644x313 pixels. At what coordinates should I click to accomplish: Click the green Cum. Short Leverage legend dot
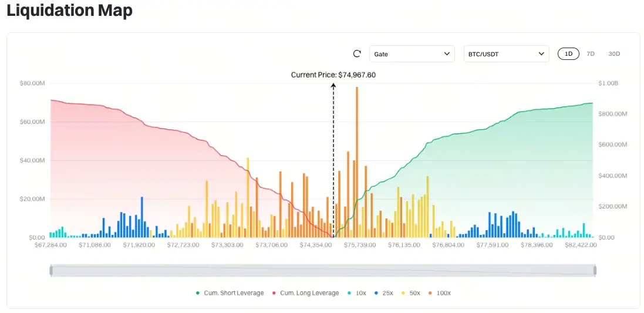pyautogui.click(x=198, y=293)
